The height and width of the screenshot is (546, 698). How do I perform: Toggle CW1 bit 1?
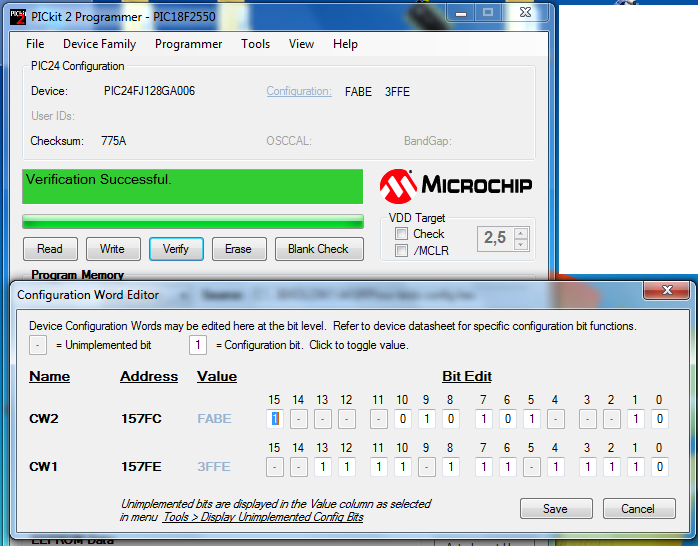pos(636,467)
